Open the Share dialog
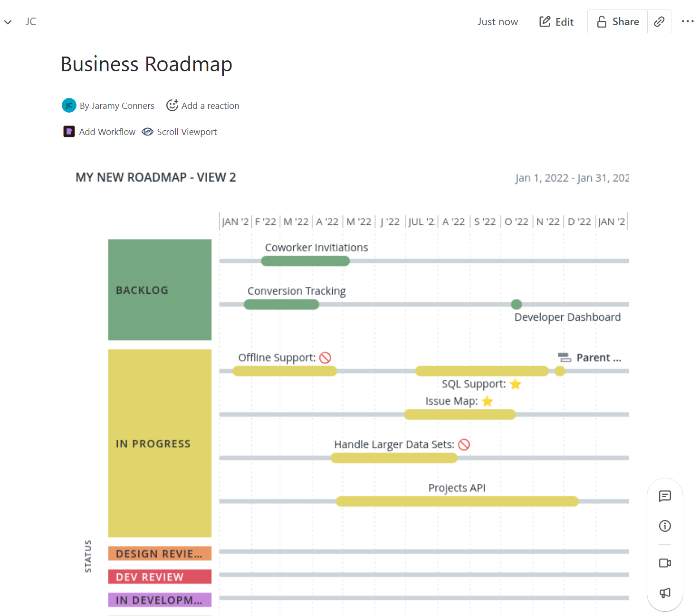 tap(617, 21)
